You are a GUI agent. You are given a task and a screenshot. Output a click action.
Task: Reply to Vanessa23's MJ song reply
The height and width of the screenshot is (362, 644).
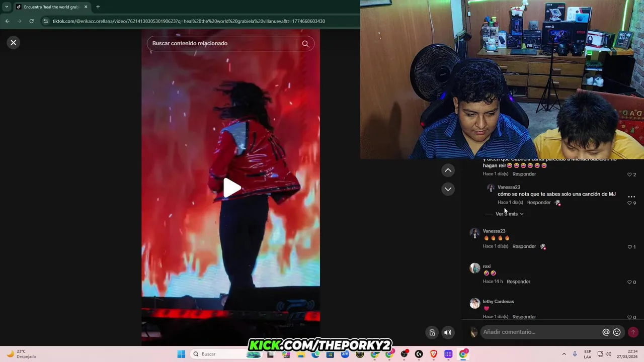pyautogui.click(x=539, y=203)
